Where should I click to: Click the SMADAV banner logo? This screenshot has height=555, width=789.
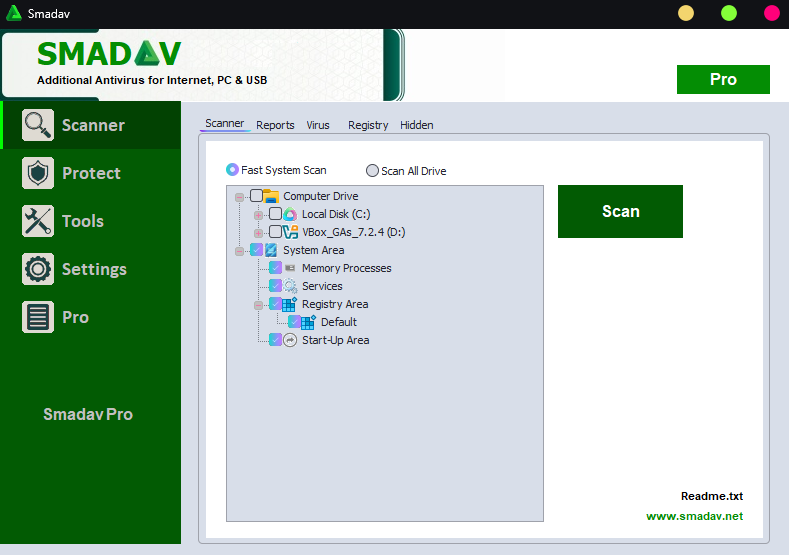[x=109, y=53]
